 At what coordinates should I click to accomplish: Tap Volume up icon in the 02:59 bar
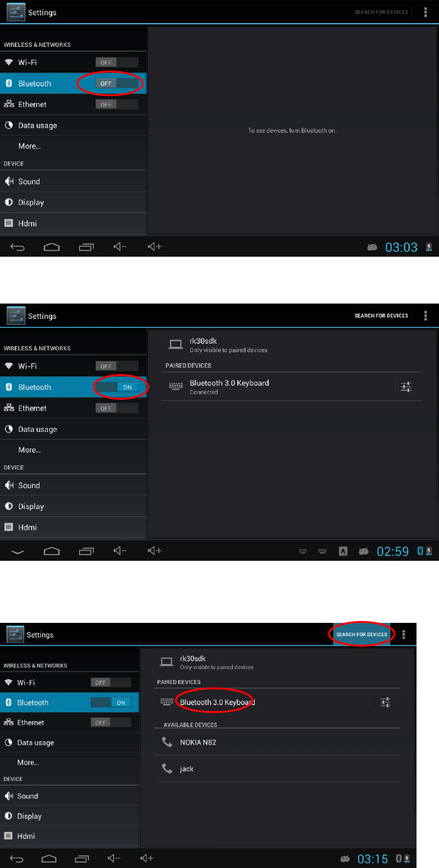click(156, 551)
